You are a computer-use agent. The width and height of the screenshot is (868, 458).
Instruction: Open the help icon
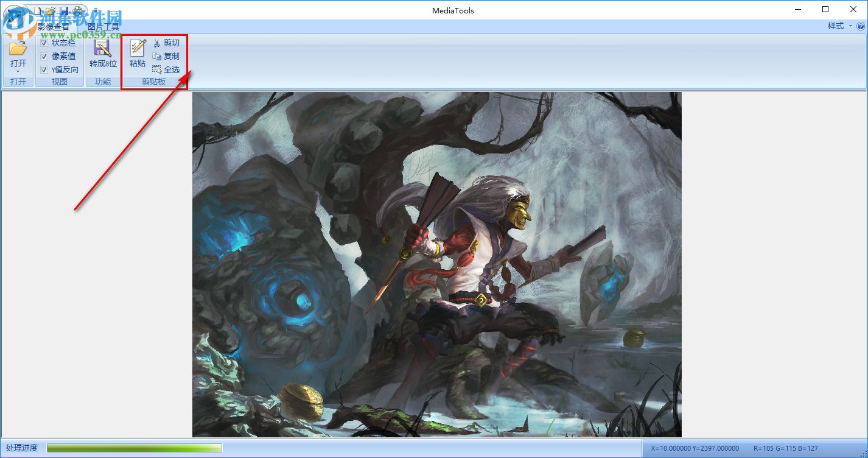pos(861,26)
